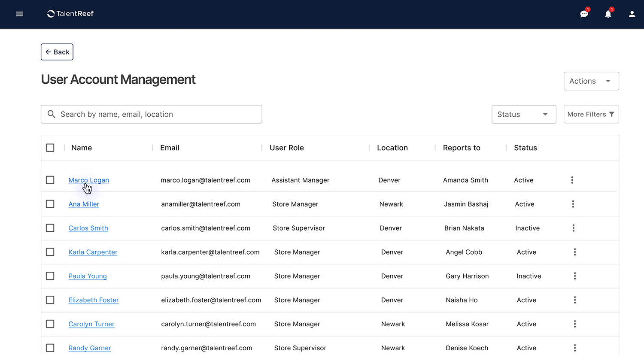Open Randy Garner's profile link

[x=90, y=348]
